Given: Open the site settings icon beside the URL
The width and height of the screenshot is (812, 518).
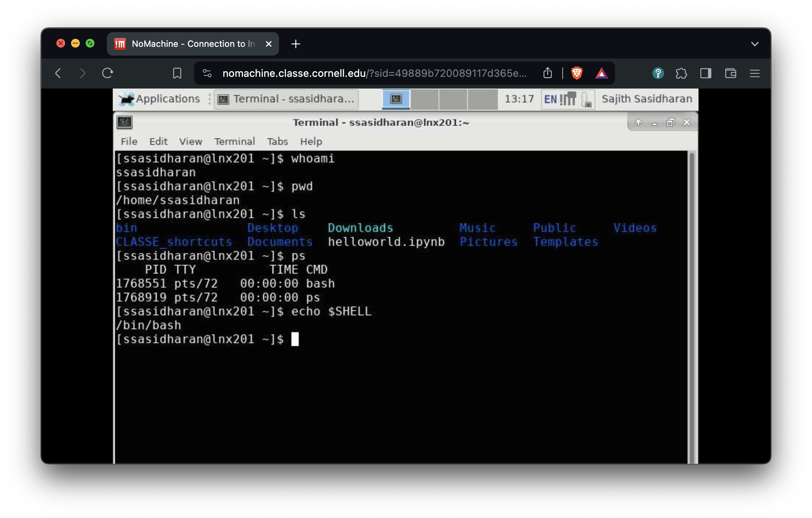Looking at the screenshot, I should point(207,73).
